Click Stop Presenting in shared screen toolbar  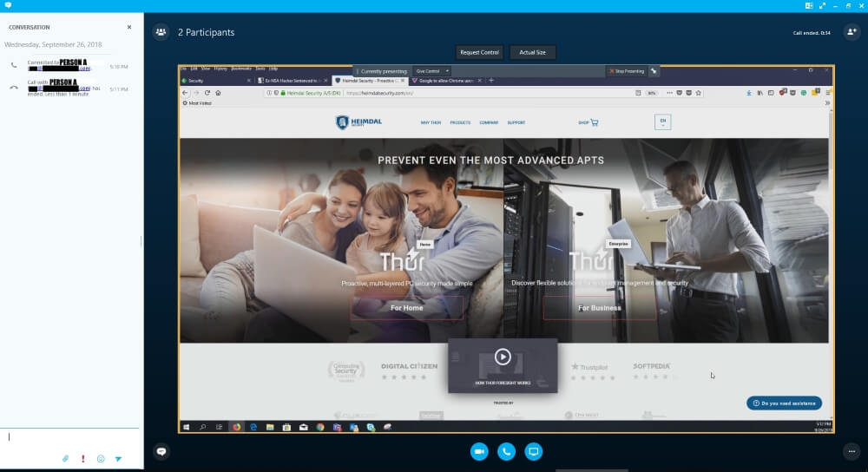pos(627,71)
